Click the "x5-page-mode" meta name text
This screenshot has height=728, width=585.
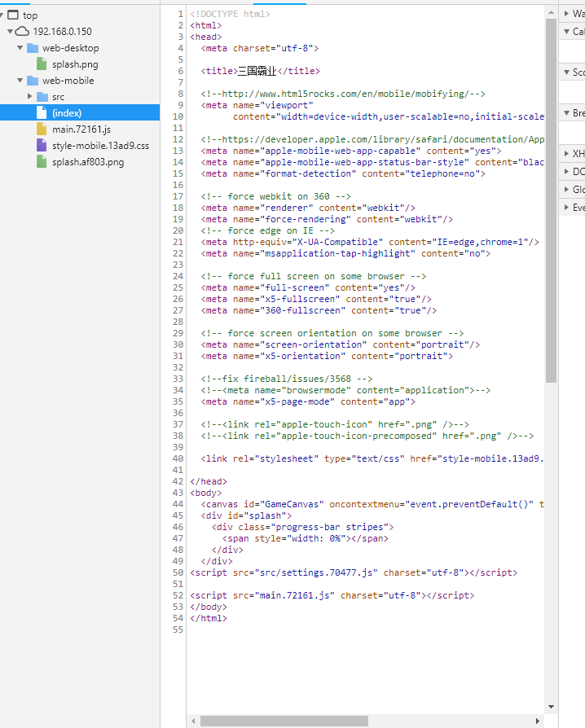coord(297,401)
